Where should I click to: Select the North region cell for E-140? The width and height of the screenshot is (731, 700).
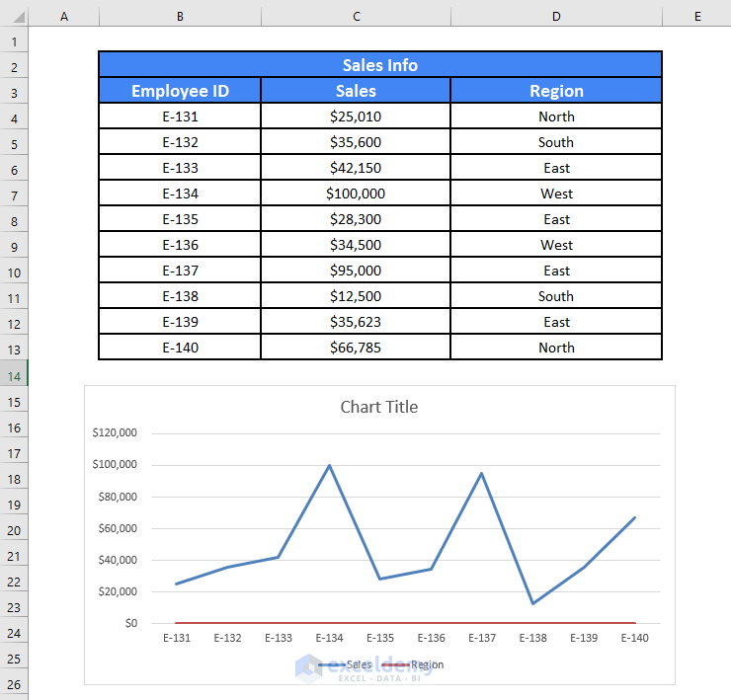coord(556,347)
